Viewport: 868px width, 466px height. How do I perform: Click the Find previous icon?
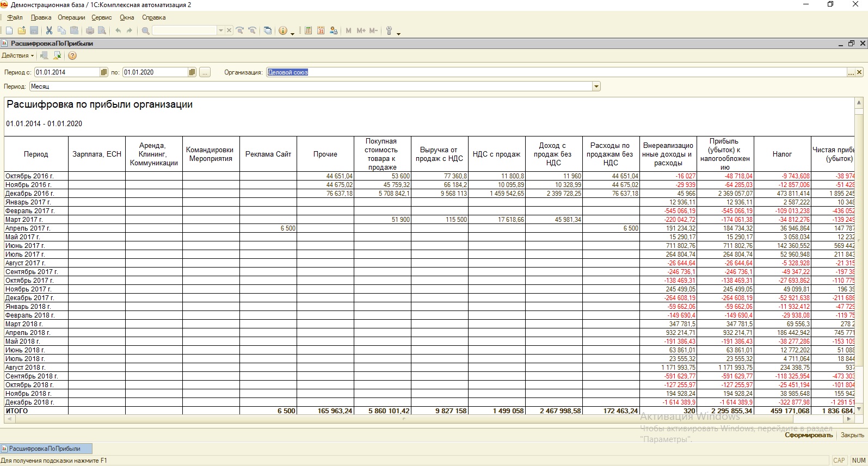(x=252, y=30)
